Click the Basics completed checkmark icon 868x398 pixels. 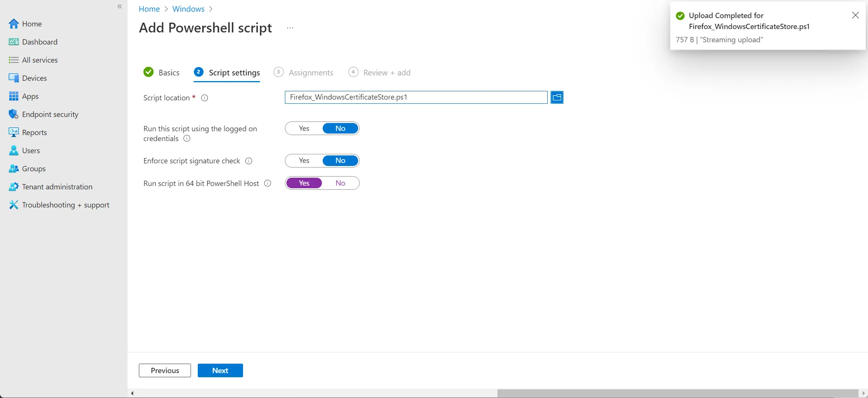pyautogui.click(x=149, y=72)
